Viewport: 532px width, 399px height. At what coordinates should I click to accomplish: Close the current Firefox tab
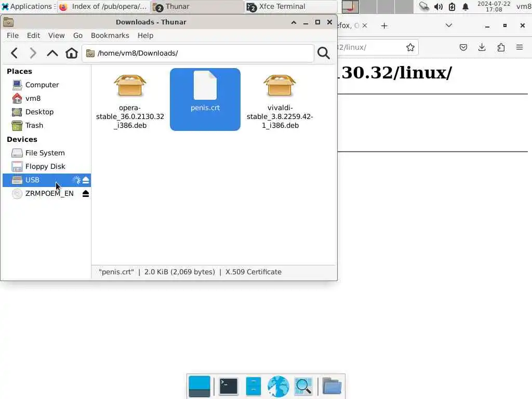[x=364, y=25]
